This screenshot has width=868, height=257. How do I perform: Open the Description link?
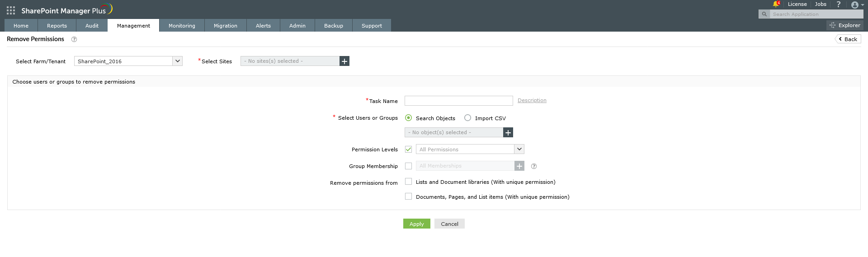click(532, 100)
